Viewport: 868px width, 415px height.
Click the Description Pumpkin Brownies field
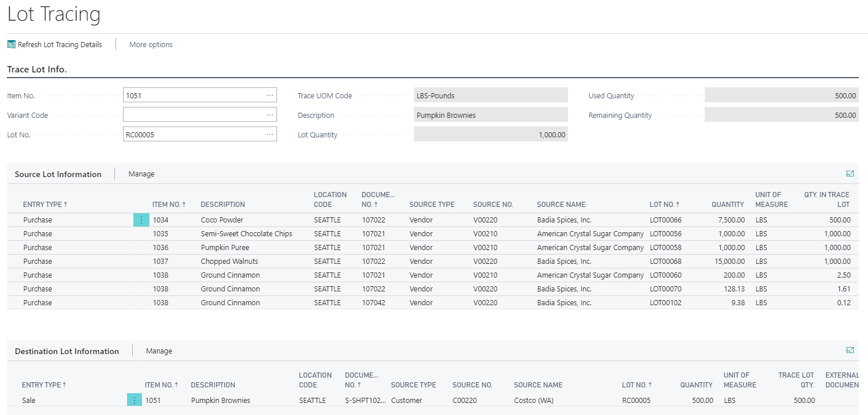coord(491,115)
